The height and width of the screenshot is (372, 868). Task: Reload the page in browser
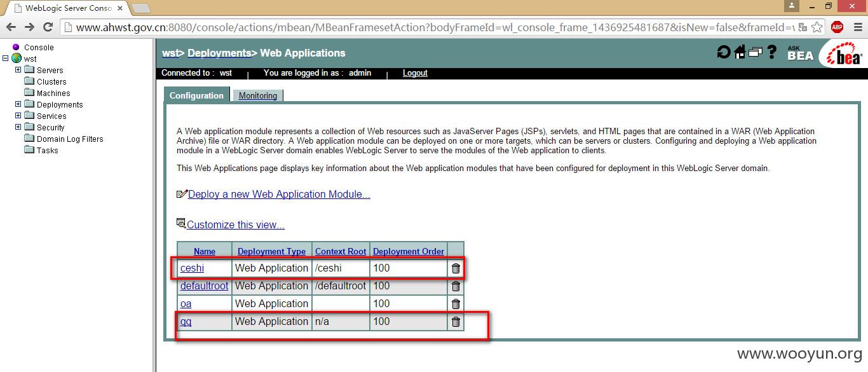click(x=48, y=27)
